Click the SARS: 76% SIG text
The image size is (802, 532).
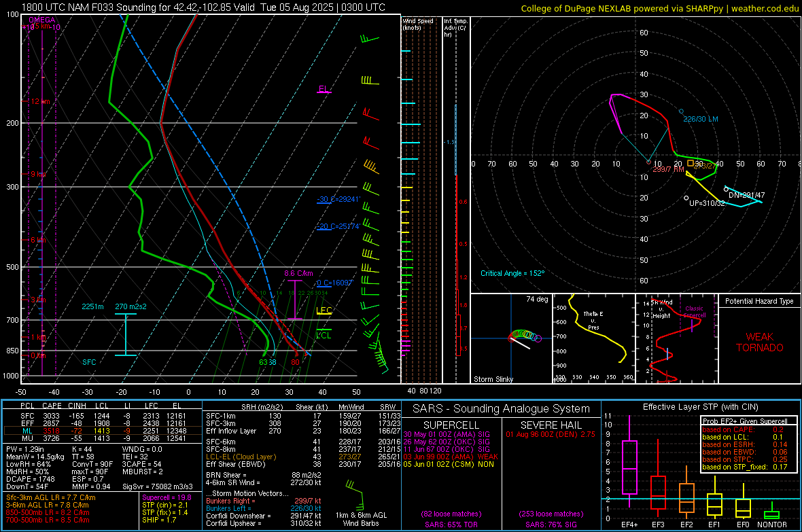tap(551, 525)
